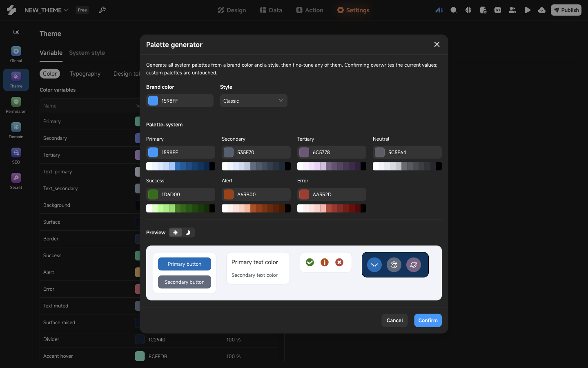Click the Success green color swatch
Screen dimensions: 588x368
click(x=153, y=194)
